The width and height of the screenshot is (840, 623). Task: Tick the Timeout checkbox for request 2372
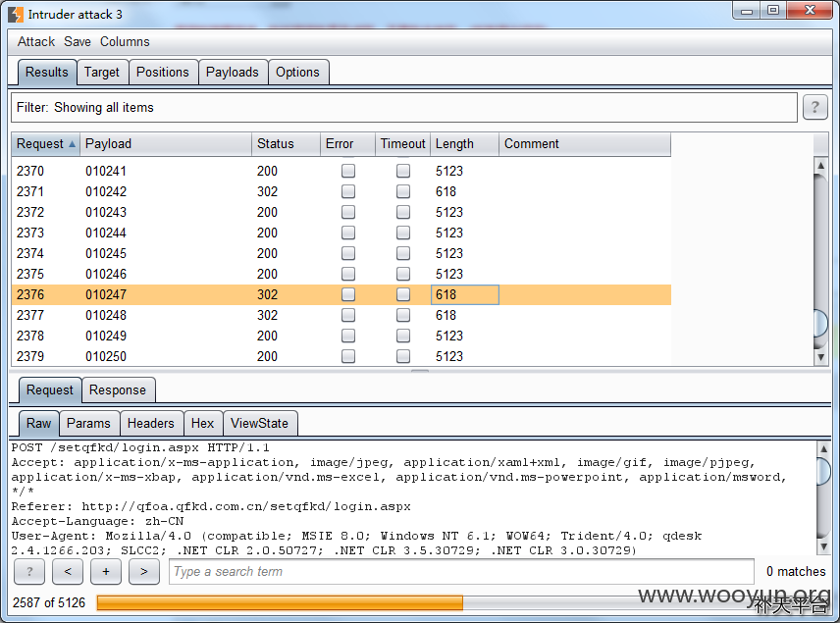403,212
